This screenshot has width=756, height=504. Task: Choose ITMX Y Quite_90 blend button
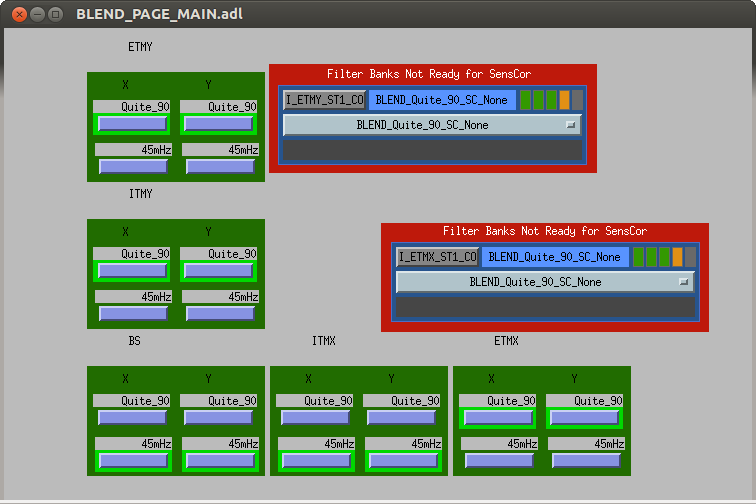click(402, 418)
